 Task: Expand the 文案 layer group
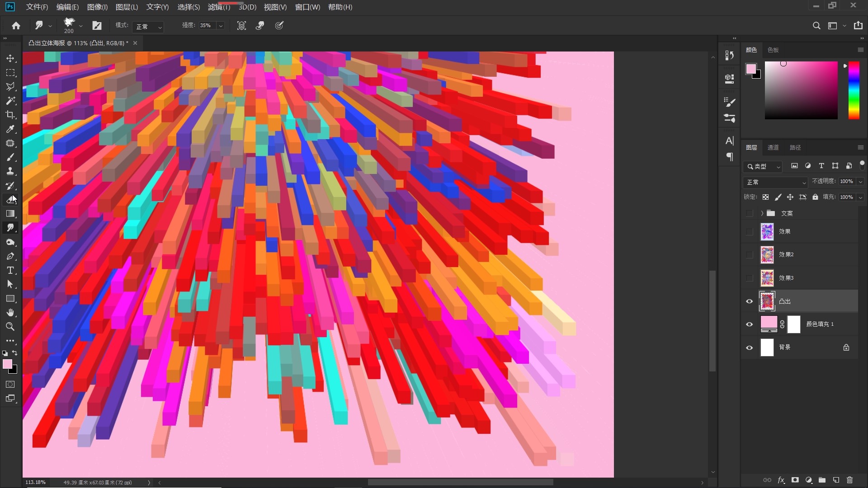point(762,213)
